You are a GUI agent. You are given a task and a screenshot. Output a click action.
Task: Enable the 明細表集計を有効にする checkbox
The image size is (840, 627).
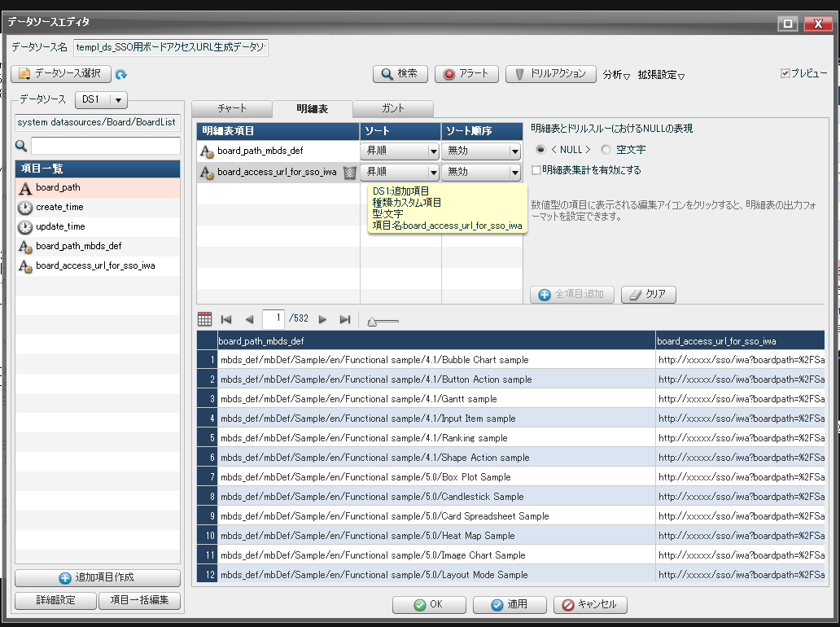536,170
